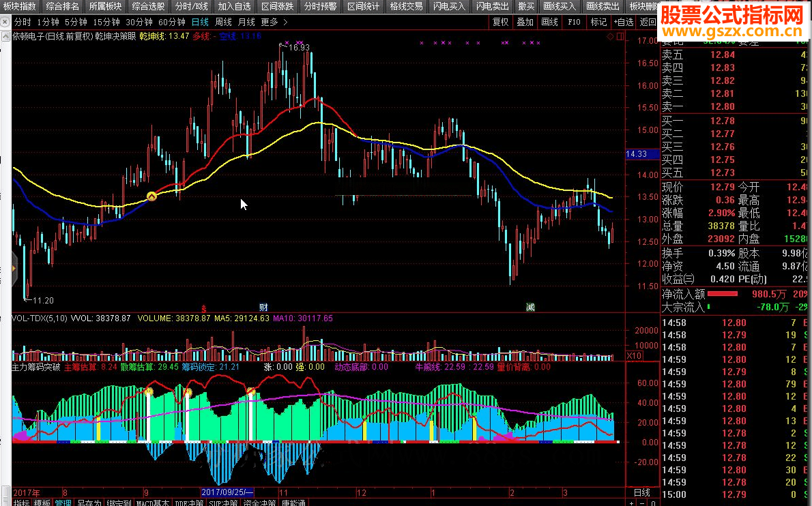Click 区间统计 statistics

[x=363, y=7]
